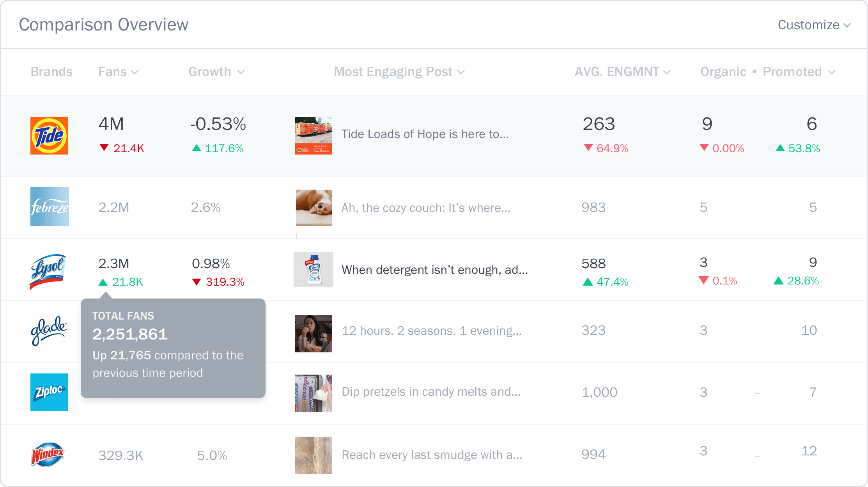Viewport: 868px width, 487px height.
Task: Open the Febreze dog on couch thumbnail
Action: point(314,208)
